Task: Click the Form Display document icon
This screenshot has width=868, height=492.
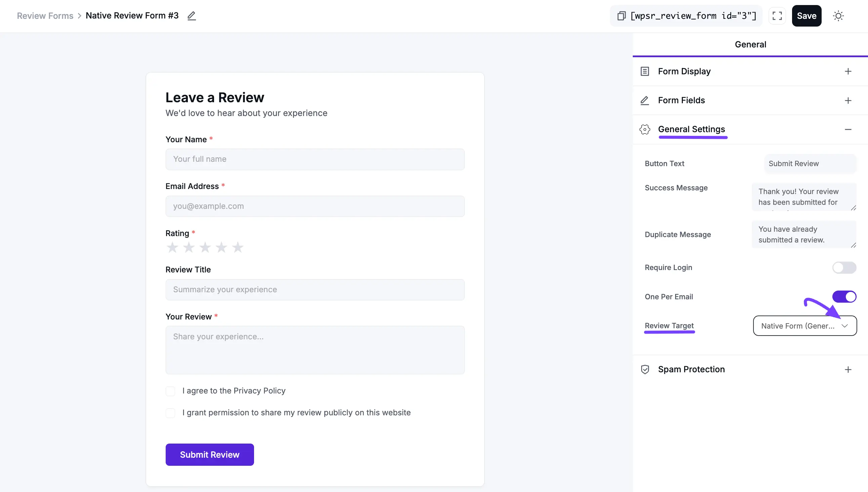Action: pos(645,71)
